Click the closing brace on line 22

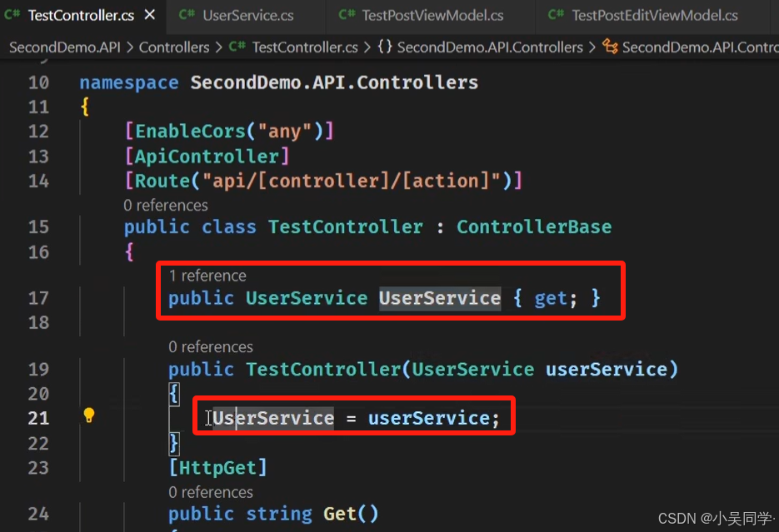pos(174,443)
